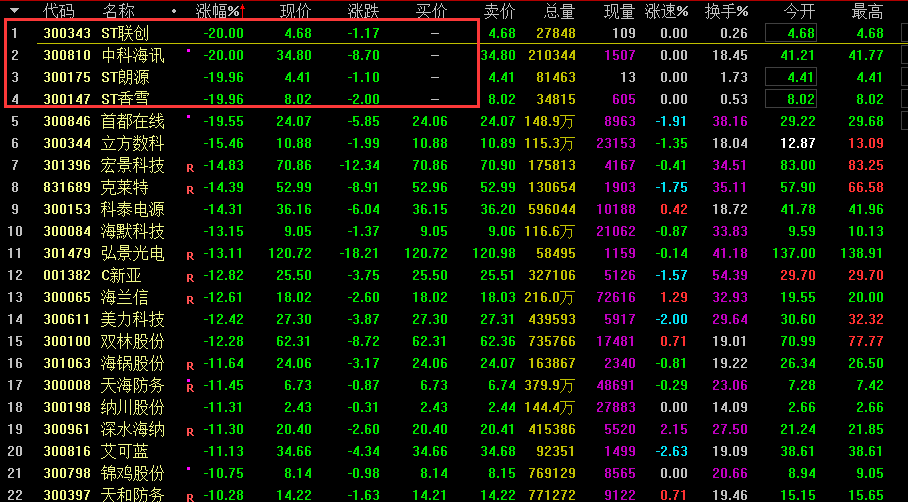Select the 首都在线 row
Image resolution: width=908 pixels, height=502 pixels.
133,121
